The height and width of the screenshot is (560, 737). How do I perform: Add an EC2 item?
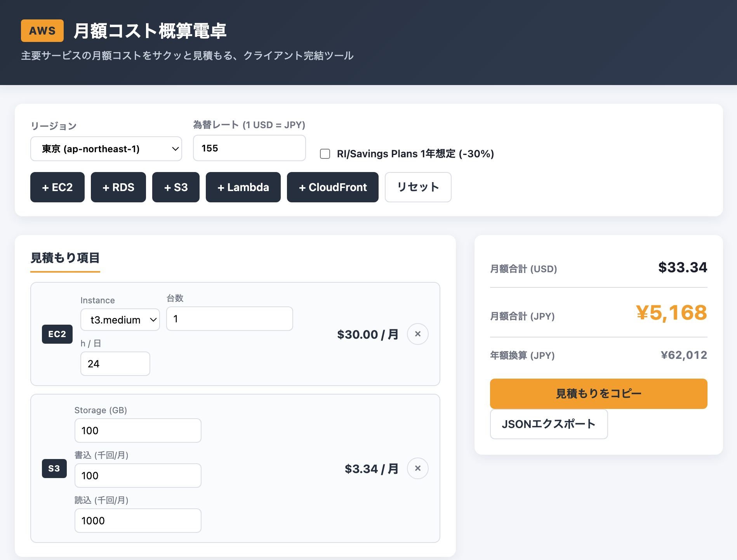pyautogui.click(x=57, y=187)
